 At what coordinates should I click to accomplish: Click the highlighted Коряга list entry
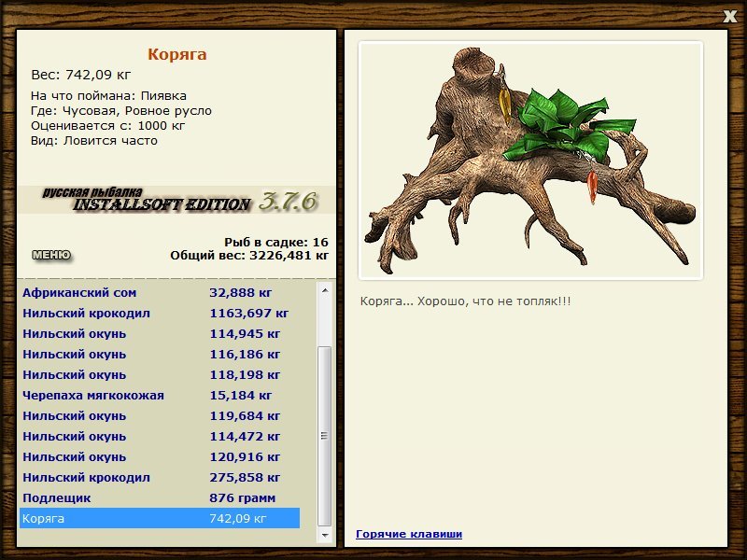click(160, 518)
